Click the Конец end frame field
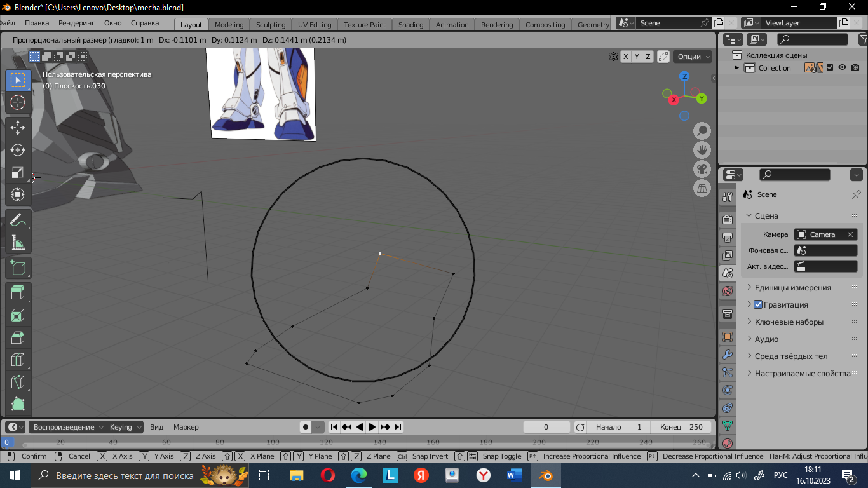Screen dimensions: 868x488 pyautogui.click(x=682, y=427)
